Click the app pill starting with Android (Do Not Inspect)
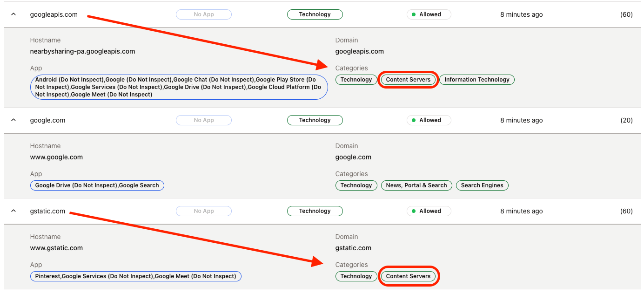The image size is (644, 294). [179, 87]
